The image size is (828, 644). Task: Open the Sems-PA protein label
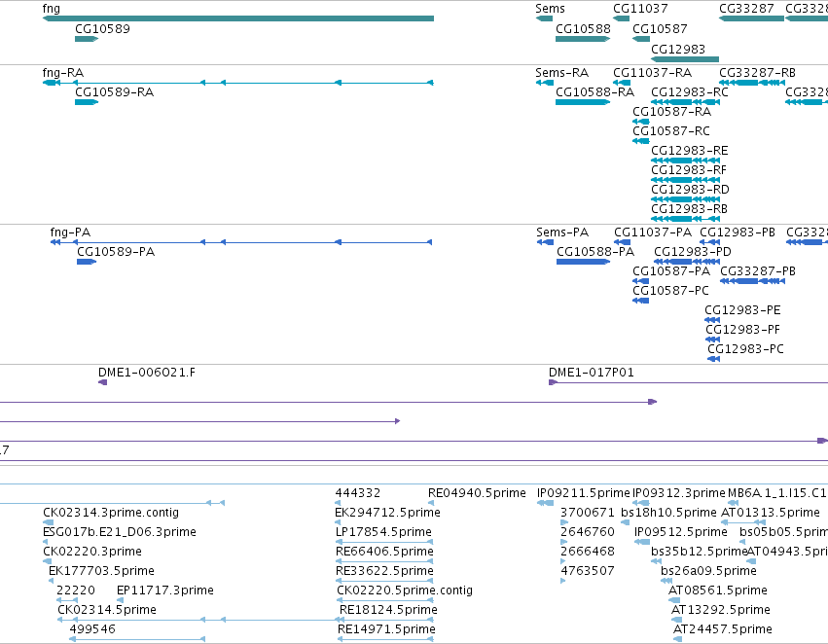(x=562, y=233)
